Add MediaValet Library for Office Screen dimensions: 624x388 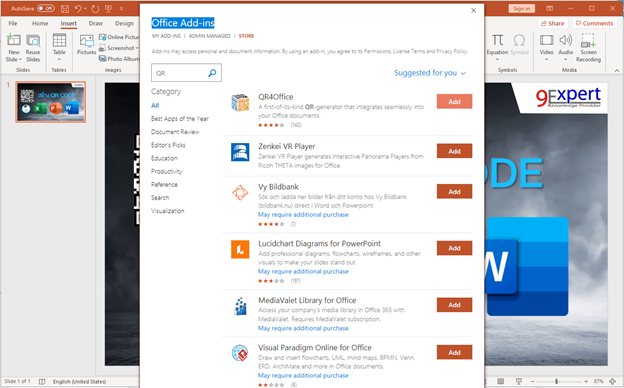click(454, 305)
